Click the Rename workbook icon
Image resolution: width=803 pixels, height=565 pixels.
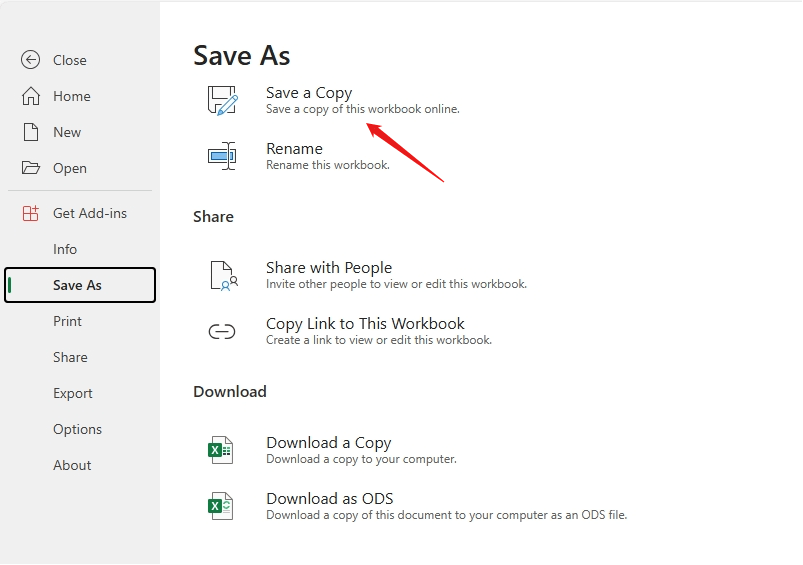coord(222,156)
